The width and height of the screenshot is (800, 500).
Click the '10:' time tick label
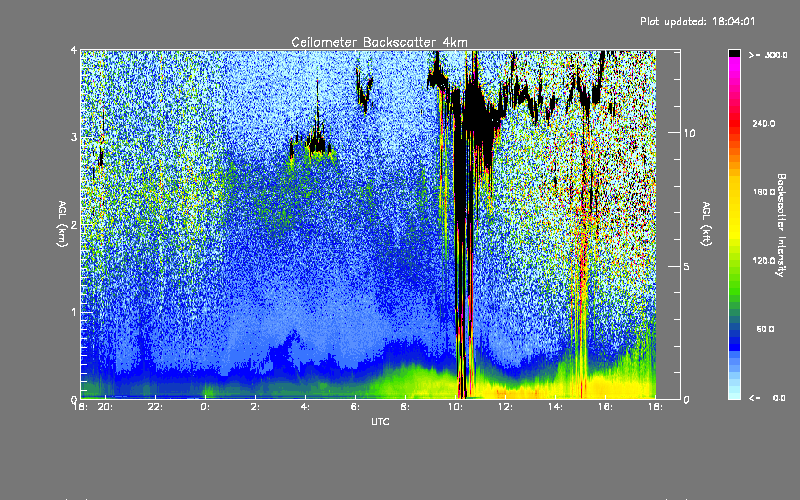click(455, 407)
